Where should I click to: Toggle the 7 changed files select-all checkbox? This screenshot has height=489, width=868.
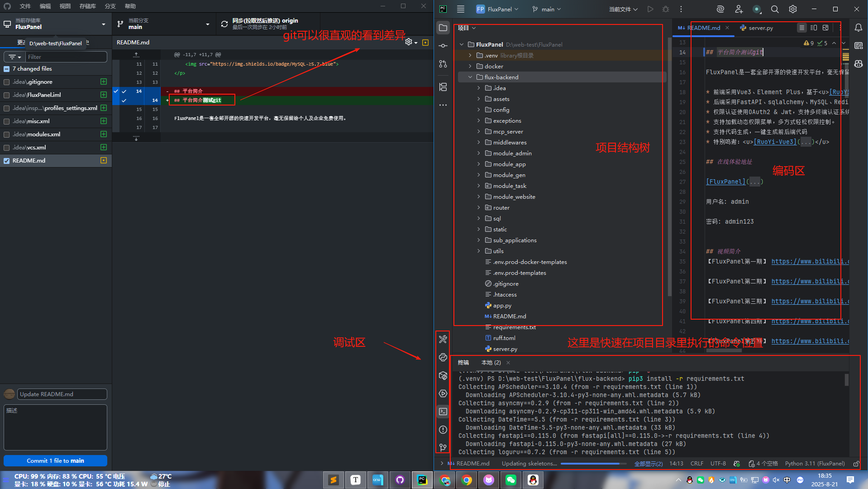[6, 69]
